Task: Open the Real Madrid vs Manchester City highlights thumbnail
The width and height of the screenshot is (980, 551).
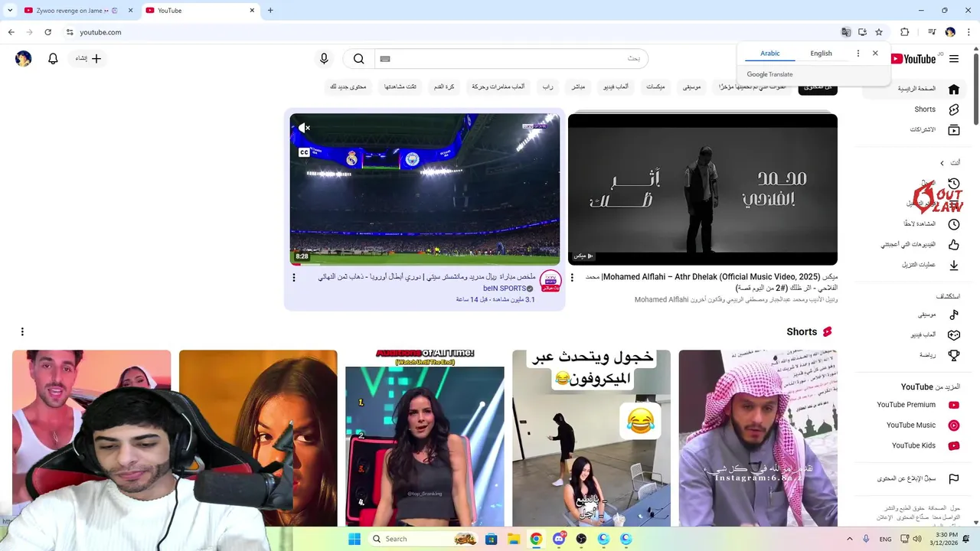Action: coord(425,189)
